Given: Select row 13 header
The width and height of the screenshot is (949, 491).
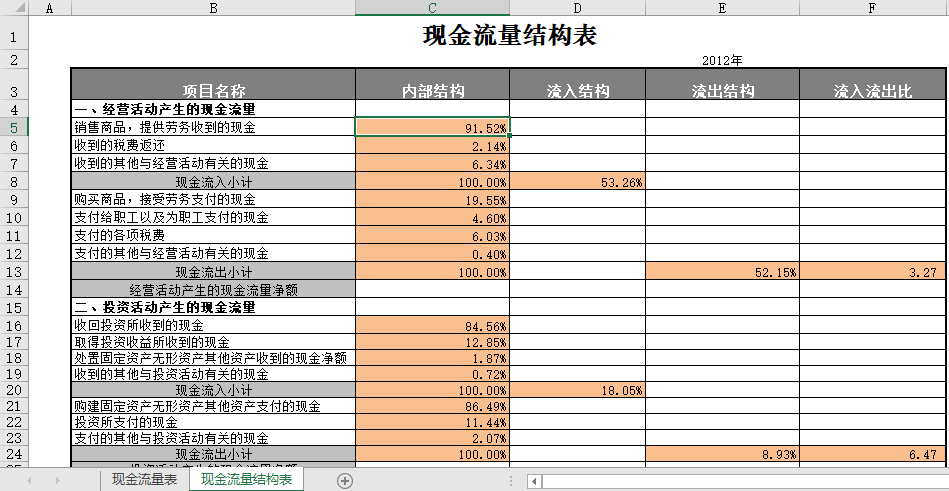Looking at the screenshot, I should click(x=14, y=272).
